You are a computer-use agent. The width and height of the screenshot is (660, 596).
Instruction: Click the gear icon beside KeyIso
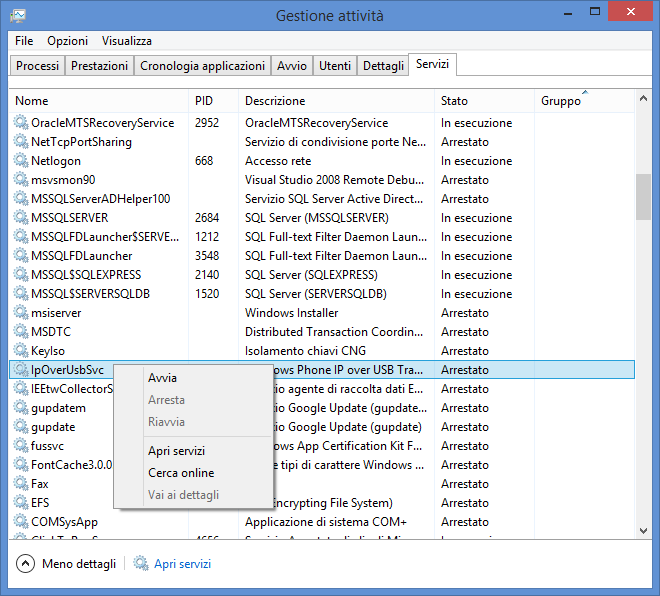pos(21,350)
